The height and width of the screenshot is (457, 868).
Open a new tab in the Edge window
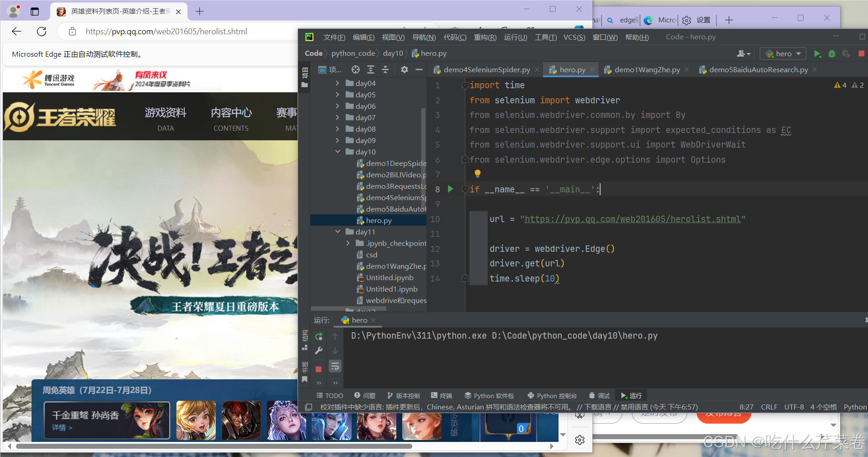200,11
